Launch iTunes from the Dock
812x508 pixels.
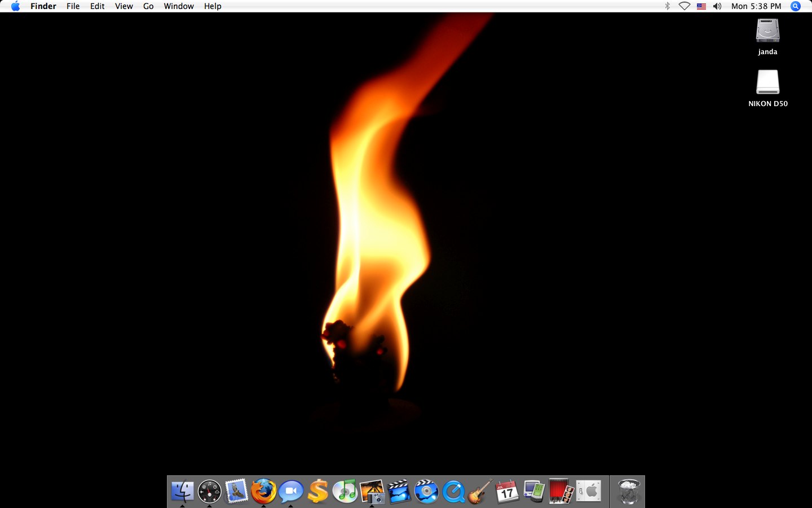pyautogui.click(x=345, y=491)
